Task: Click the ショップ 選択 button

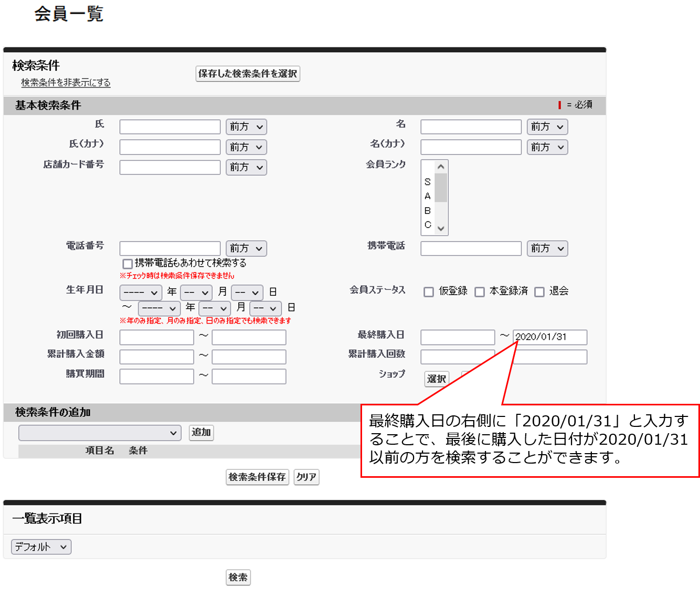Action: click(x=437, y=379)
